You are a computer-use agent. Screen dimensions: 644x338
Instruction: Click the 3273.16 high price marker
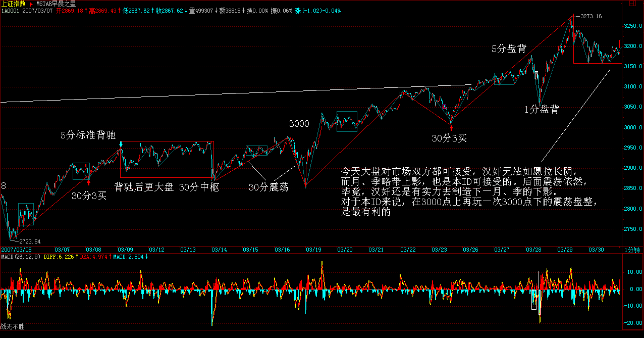(x=592, y=17)
